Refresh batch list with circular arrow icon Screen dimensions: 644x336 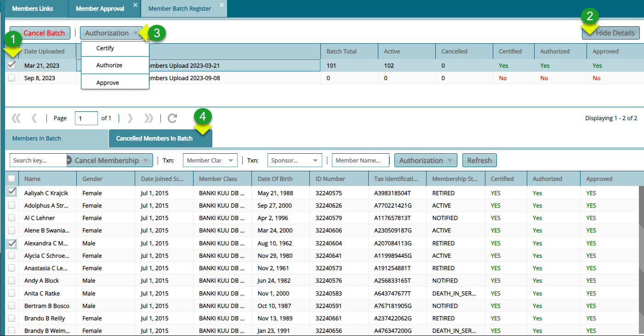[x=172, y=118]
